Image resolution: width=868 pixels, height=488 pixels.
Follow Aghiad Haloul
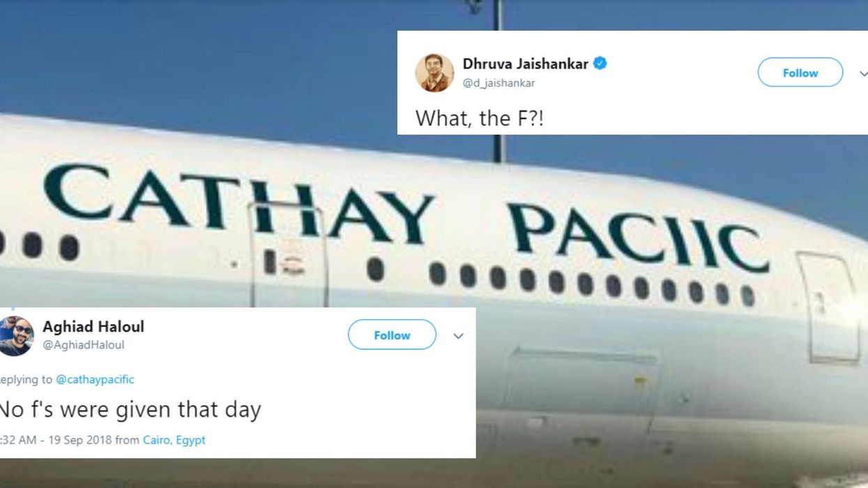pos(392,335)
